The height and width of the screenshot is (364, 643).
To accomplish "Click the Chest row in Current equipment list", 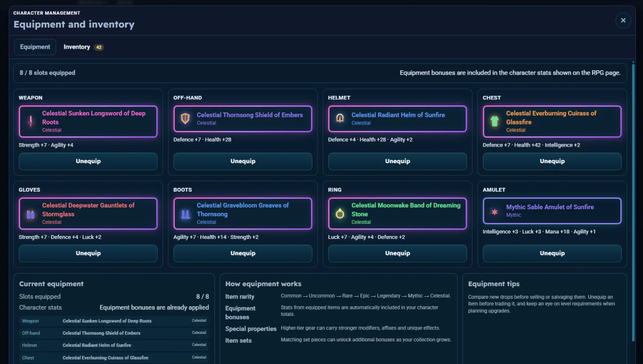I will tap(114, 358).
